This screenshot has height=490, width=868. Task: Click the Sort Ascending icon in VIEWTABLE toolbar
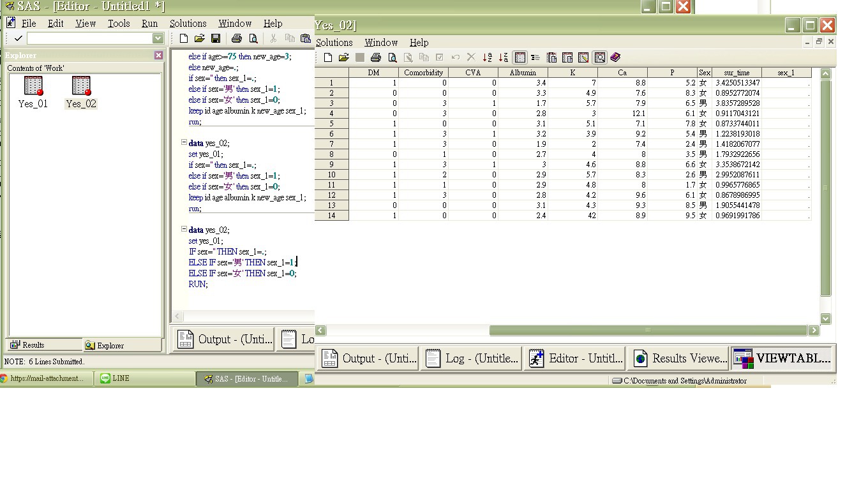pyautogui.click(x=488, y=57)
